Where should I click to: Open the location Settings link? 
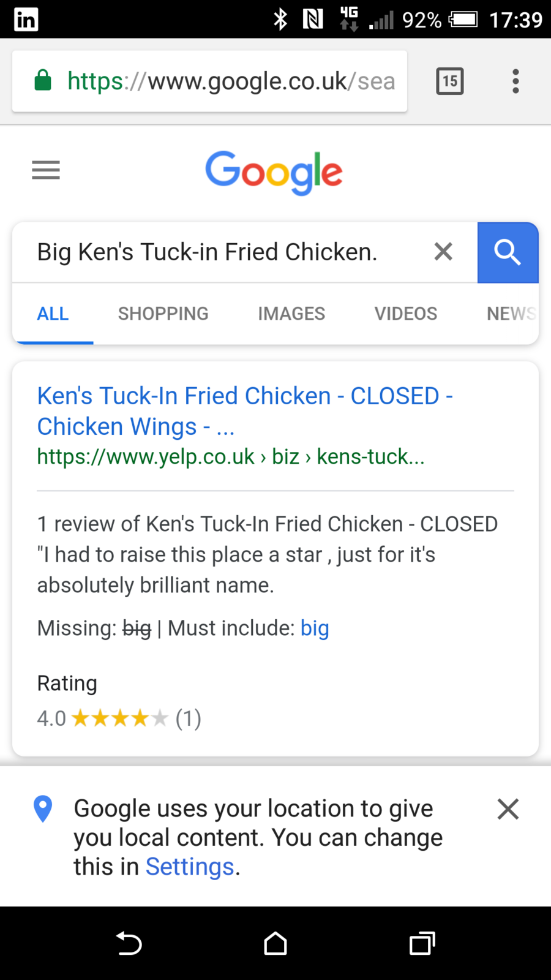pyautogui.click(x=190, y=867)
